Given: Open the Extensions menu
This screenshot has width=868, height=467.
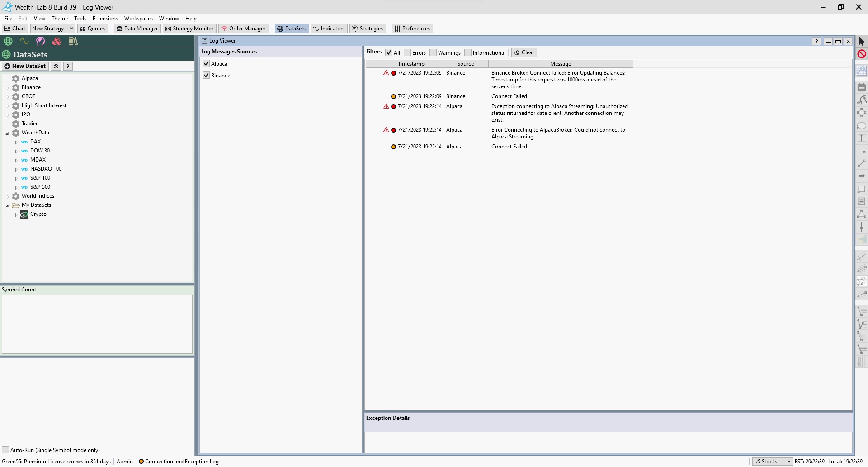Looking at the screenshot, I should (105, 19).
